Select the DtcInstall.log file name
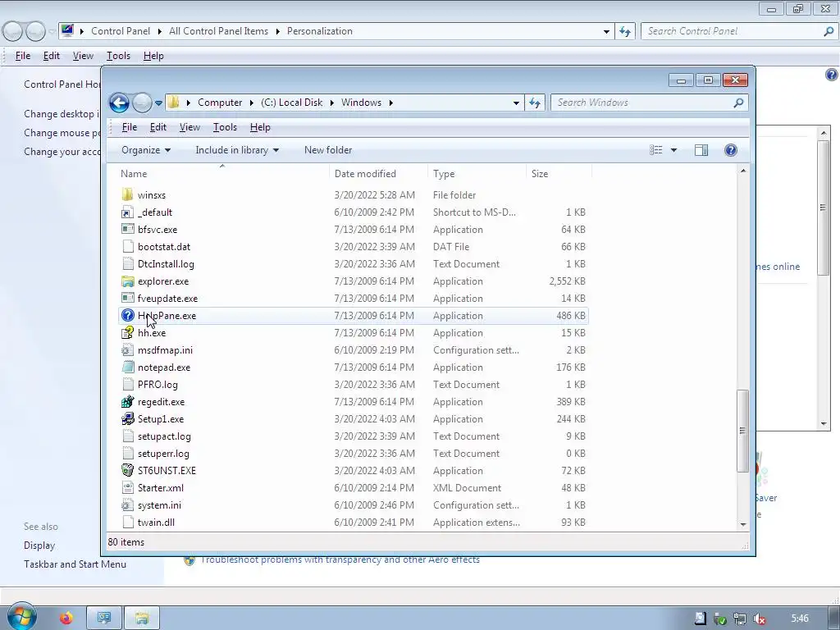840x630 pixels. [166, 264]
